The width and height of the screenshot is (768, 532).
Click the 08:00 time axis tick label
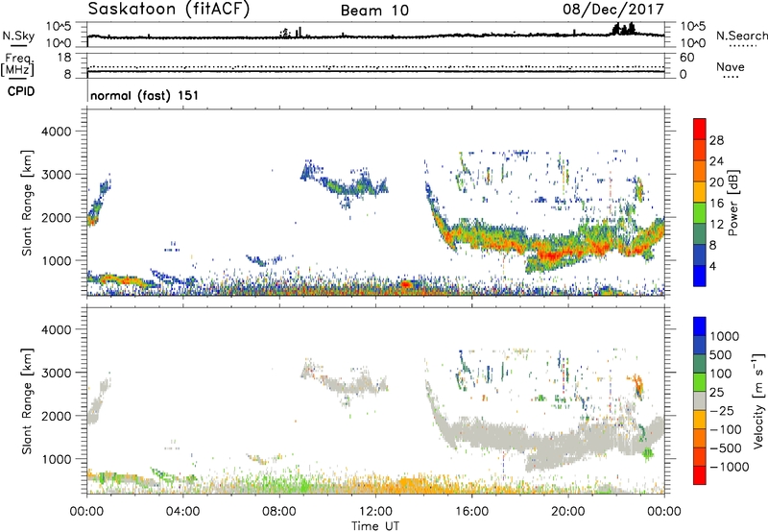(279, 512)
